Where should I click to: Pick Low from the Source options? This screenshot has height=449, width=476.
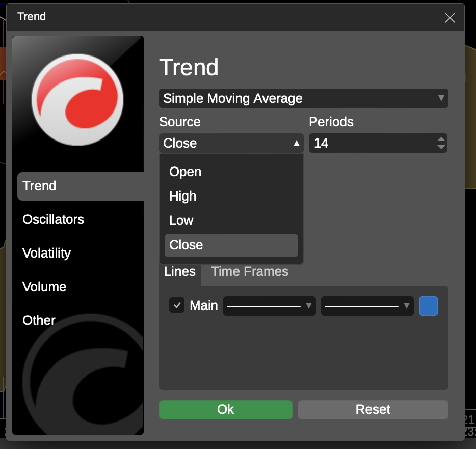(x=181, y=221)
